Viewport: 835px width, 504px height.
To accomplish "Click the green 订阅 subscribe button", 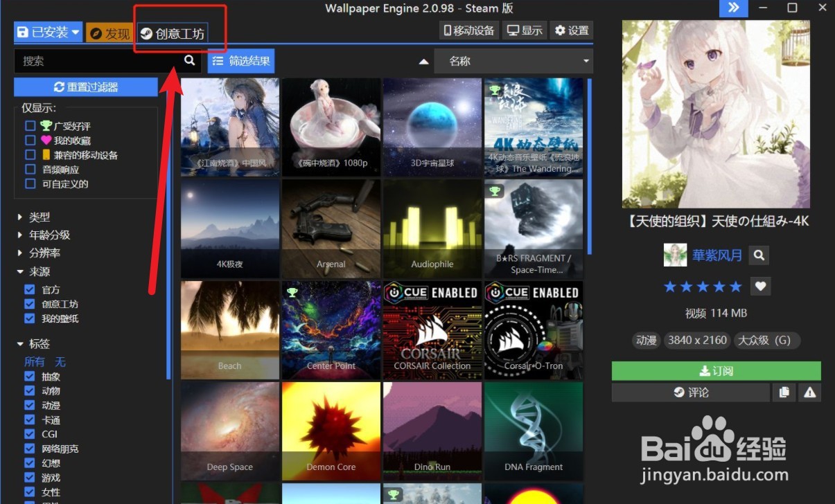I will click(x=716, y=371).
